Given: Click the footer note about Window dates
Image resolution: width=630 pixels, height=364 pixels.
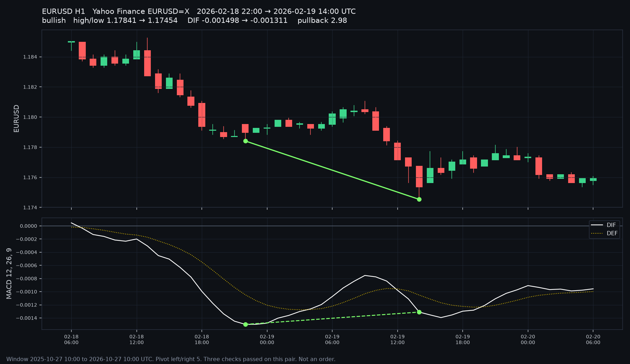Looking at the screenshot, I should click(x=171, y=359).
